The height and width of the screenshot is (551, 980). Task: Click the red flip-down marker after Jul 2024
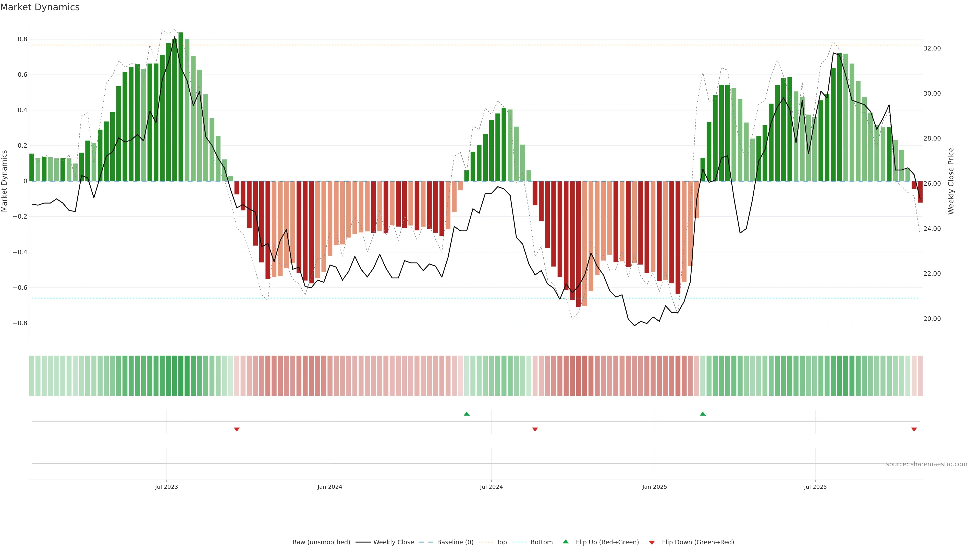click(x=535, y=429)
